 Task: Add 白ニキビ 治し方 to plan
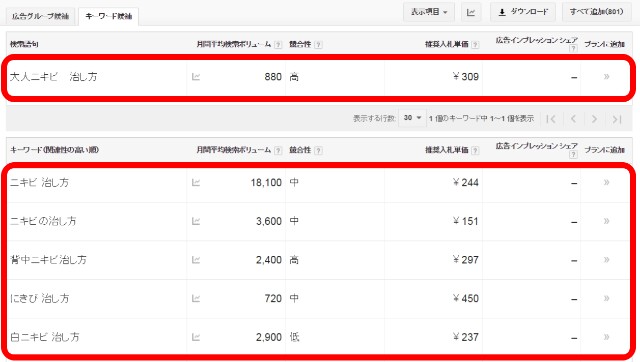click(x=606, y=337)
